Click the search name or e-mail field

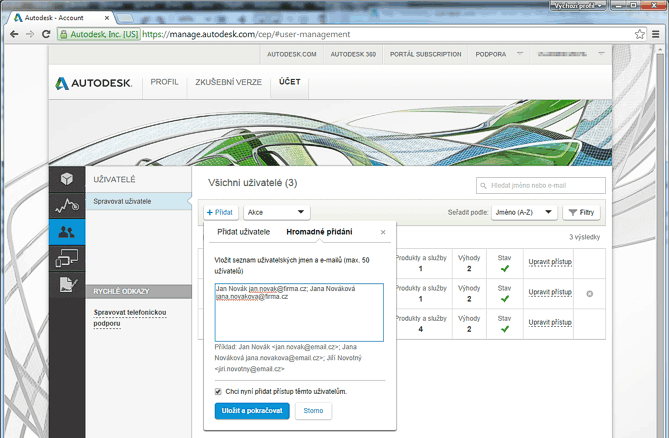541,186
